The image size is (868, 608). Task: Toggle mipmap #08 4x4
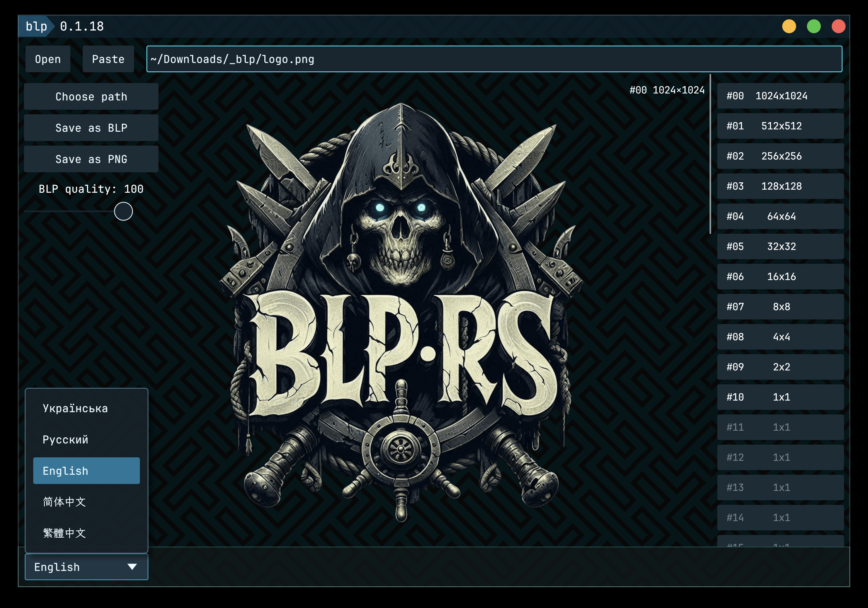(x=781, y=337)
